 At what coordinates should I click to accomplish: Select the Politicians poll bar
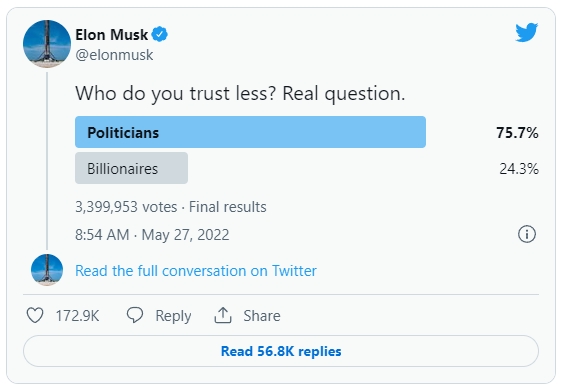point(250,132)
